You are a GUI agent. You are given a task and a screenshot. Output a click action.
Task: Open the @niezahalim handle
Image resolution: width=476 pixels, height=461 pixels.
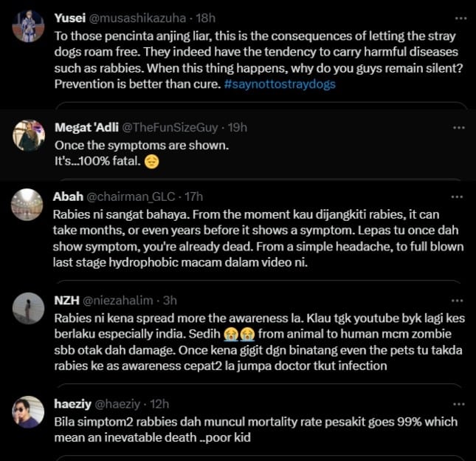pos(118,301)
